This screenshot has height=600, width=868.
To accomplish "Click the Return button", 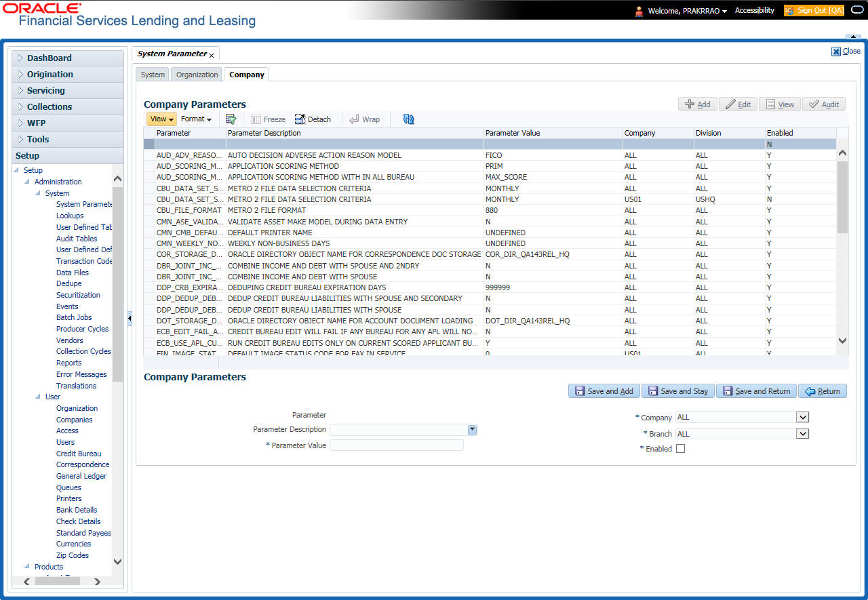I will point(823,391).
